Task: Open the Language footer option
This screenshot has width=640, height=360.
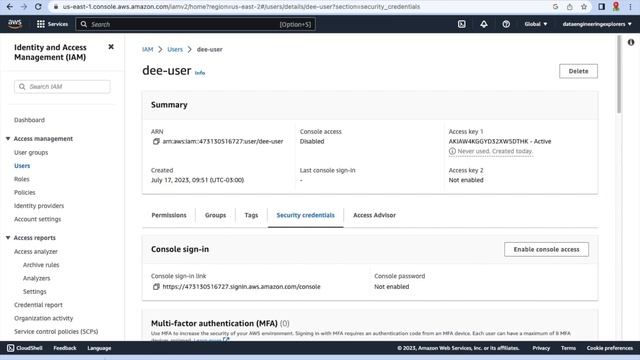Action: tap(99, 348)
